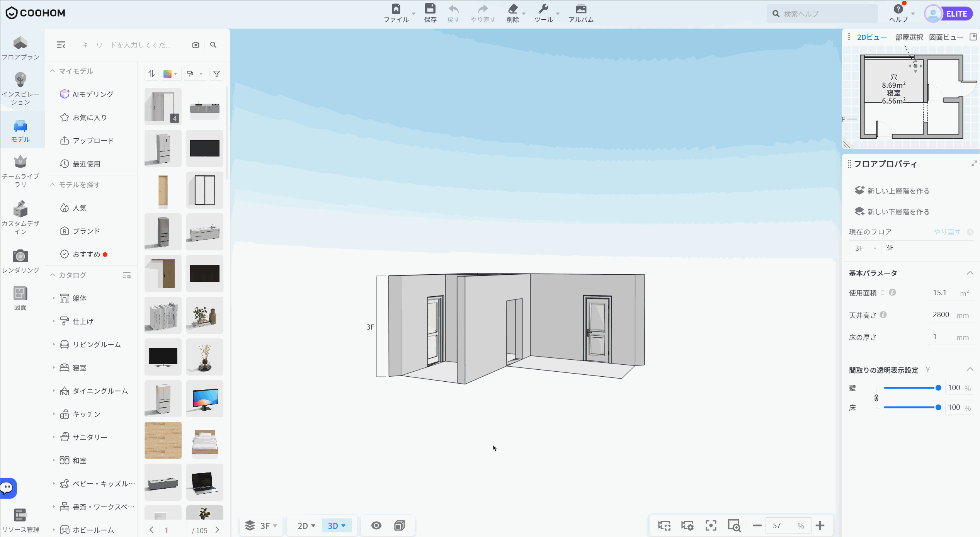
Task: Click 新しい上層階を作る button
Action: [x=892, y=190]
